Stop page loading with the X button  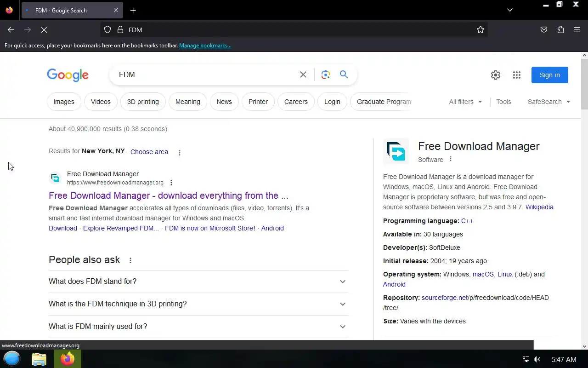click(44, 29)
